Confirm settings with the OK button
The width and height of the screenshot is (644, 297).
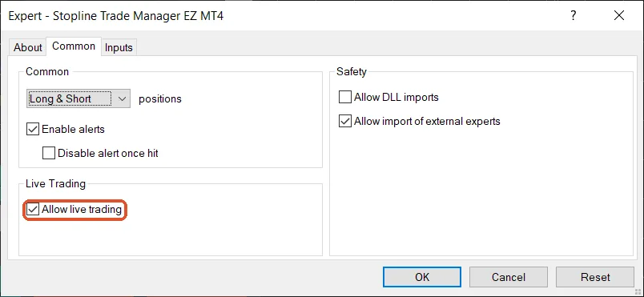[422, 277]
